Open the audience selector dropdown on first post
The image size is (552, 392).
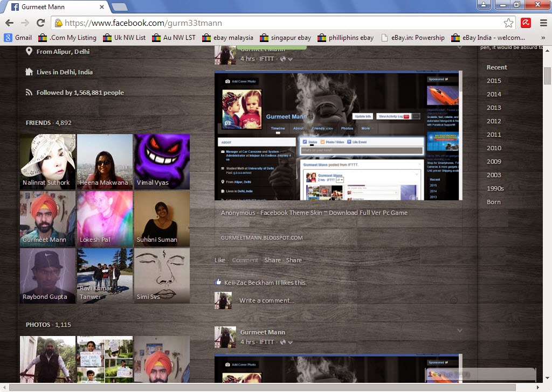[287, 59]
